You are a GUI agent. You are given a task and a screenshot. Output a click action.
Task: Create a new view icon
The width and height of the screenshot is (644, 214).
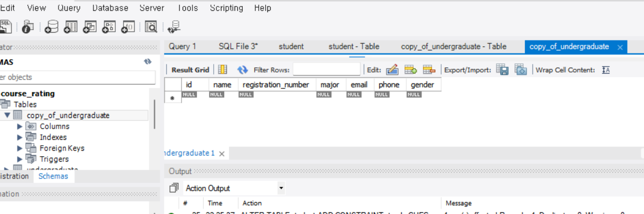(x=90, y=27)
